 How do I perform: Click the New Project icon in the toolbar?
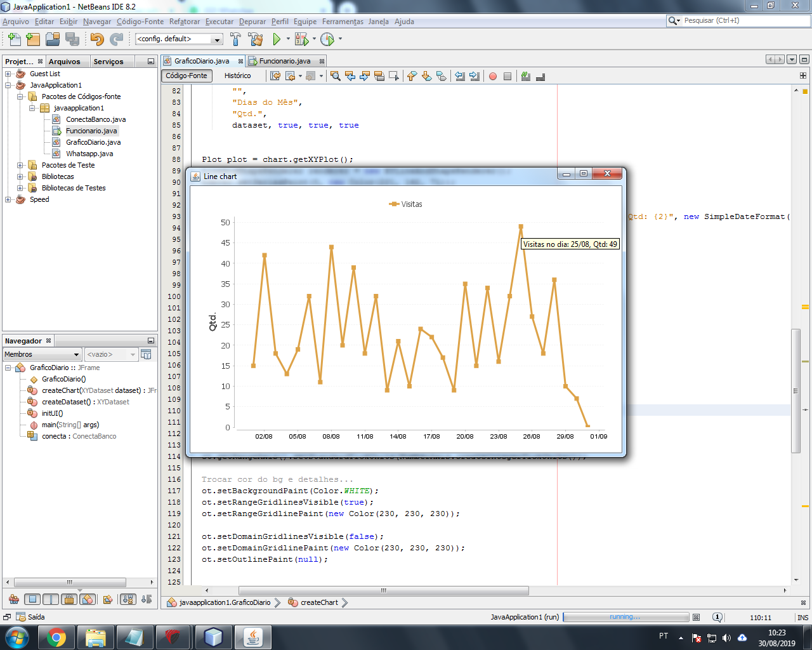point(32,39)
